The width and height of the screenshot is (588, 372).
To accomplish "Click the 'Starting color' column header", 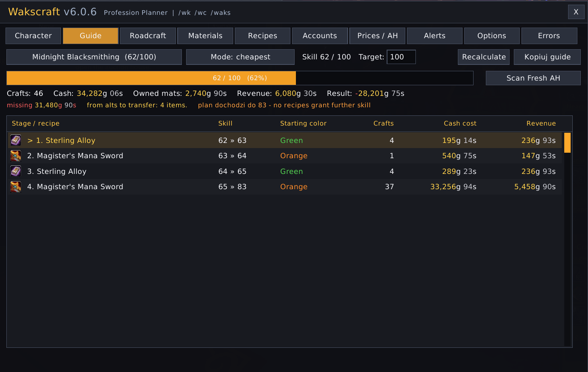I will (304, 123).
